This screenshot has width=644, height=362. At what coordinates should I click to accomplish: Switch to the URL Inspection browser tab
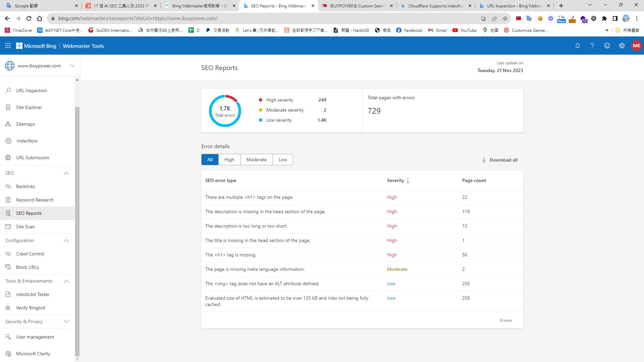(x=514, y=6)
